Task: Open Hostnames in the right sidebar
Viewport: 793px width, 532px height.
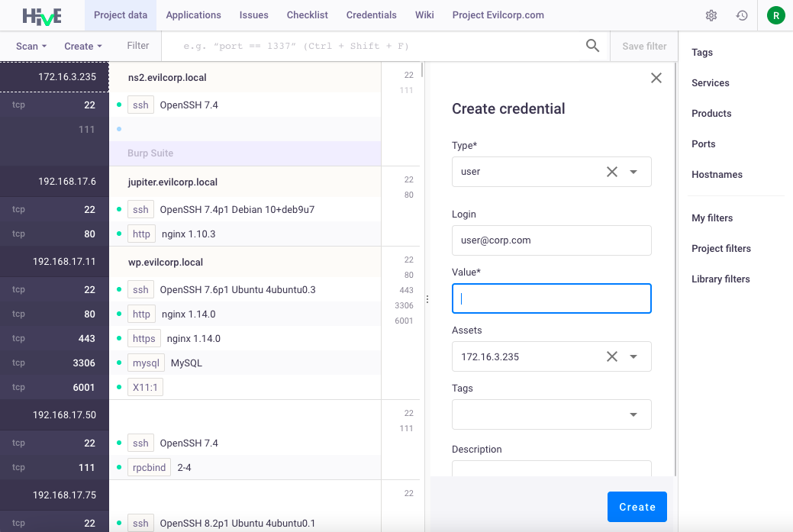Action: tap(717, 175)
